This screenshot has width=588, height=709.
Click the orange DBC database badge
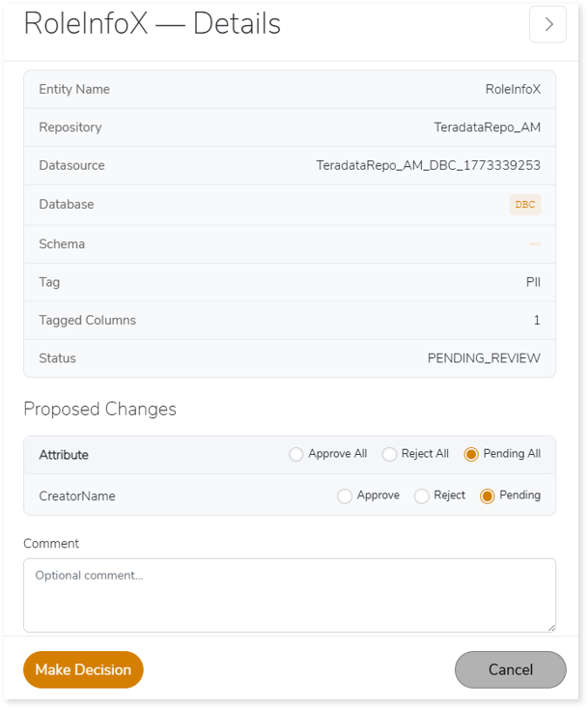[525, 205]
